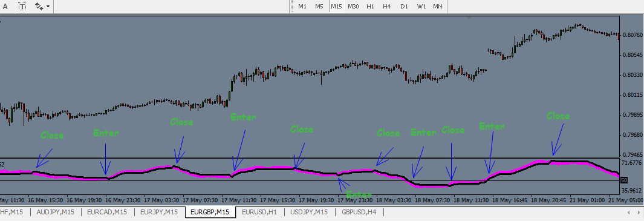Viewport: 644px width, 221px height.
Task: Switch chart to D1 daily timeframe
Action: (x=404, y=6)
